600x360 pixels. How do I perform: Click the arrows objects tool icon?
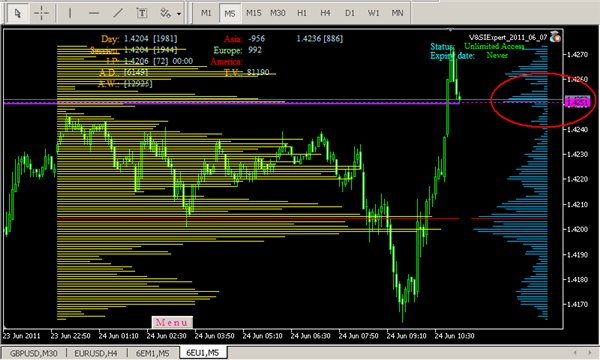click(x=165, y=13)
